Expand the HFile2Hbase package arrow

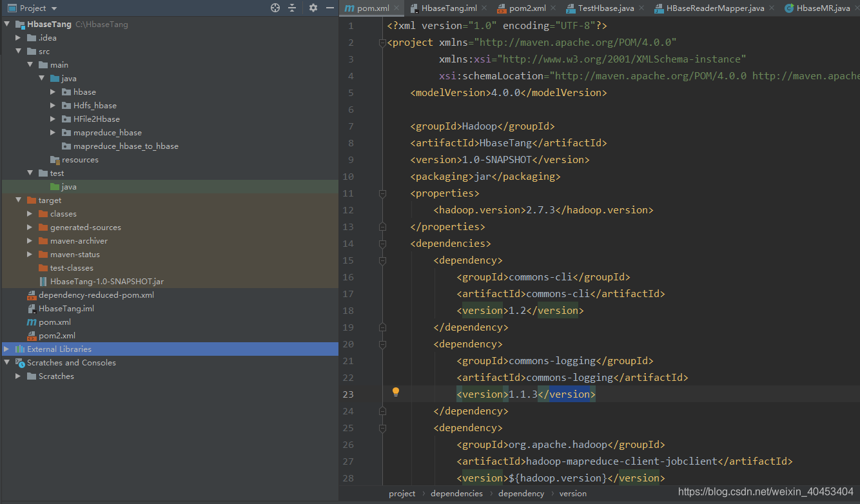click(x=54, y=119)
